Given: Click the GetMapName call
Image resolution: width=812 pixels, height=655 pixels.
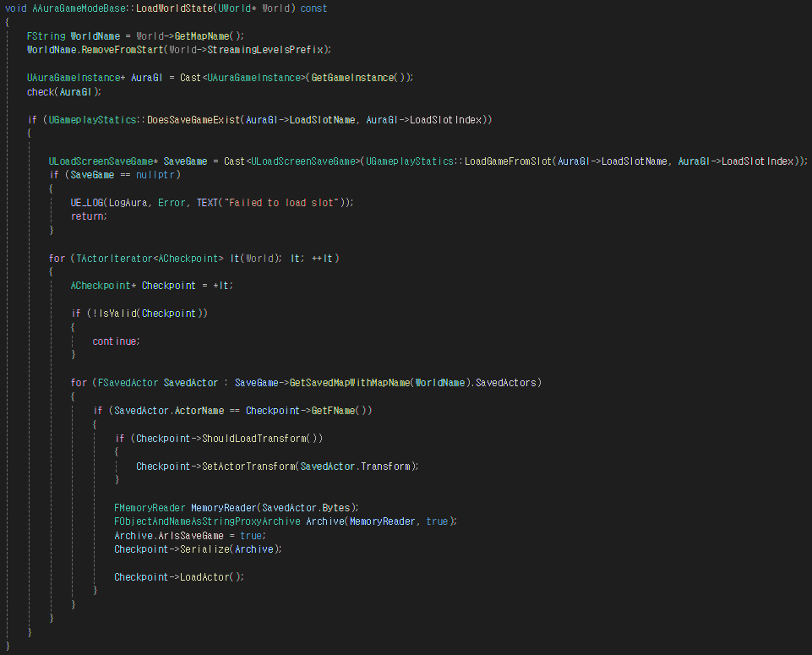Looking at the screenshot, I should pos(201,36).
